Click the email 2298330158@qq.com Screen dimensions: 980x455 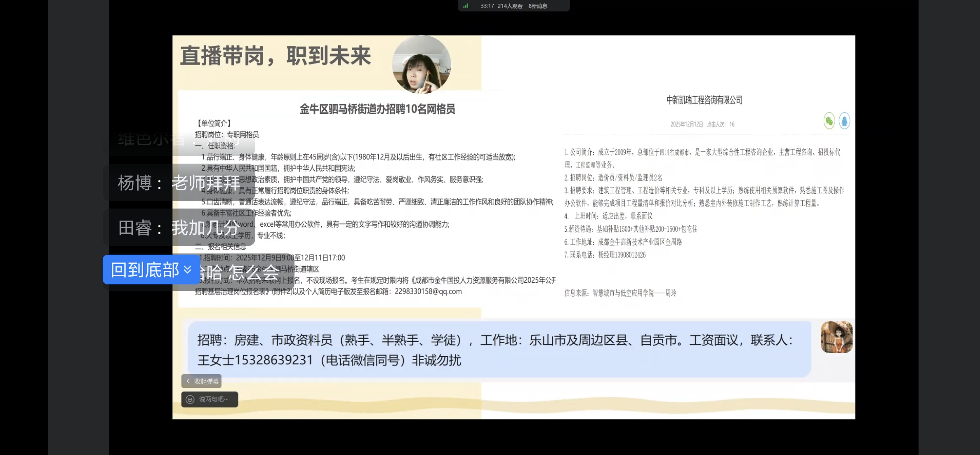pos(428,291)
